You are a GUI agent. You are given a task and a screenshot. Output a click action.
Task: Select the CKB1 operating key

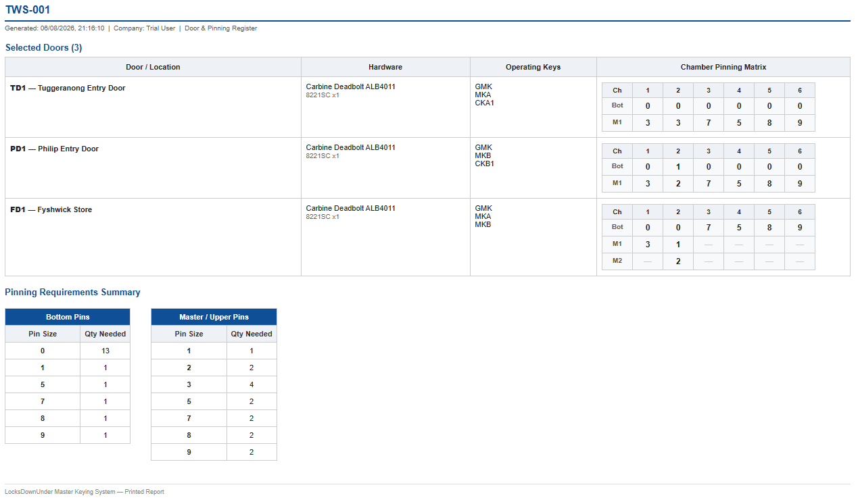(484, 163)
